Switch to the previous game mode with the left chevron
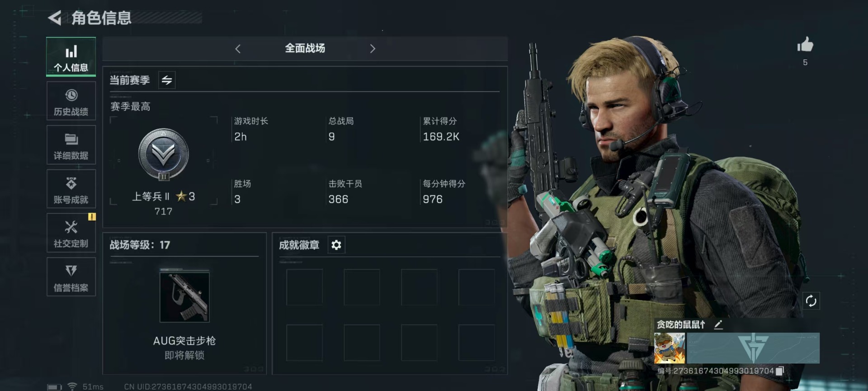 pos(238,48)
